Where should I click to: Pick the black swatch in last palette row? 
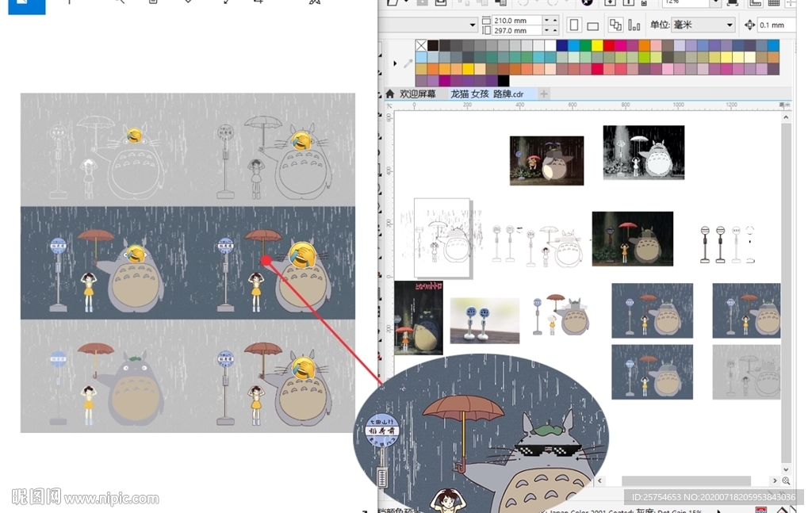[504, 81]
